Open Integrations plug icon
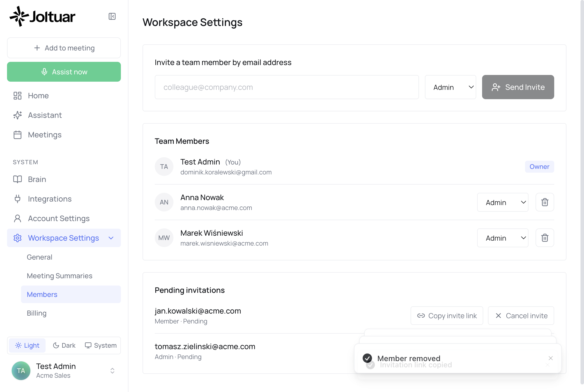Viewport: 584px width, 392px height. pyautogui.click(x=18, y=199)
